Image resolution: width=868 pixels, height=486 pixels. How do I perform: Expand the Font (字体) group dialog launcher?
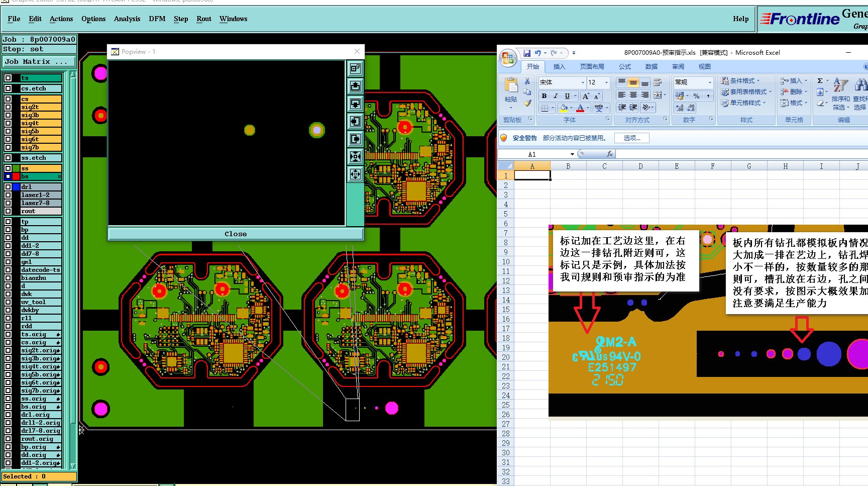point(607,119)
